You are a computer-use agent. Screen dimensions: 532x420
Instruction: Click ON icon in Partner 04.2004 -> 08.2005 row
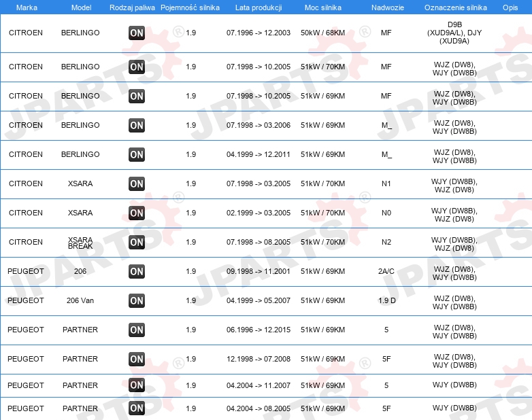click(137, 408)
